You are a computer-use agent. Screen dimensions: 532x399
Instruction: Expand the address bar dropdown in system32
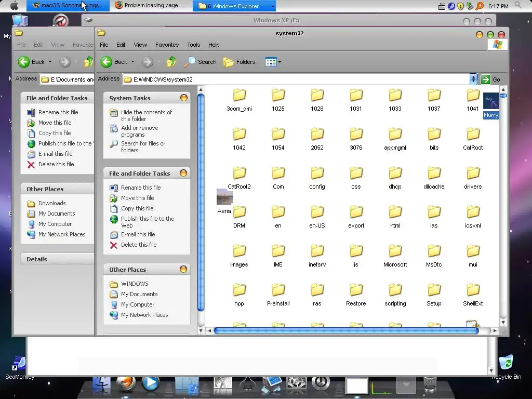473,79
